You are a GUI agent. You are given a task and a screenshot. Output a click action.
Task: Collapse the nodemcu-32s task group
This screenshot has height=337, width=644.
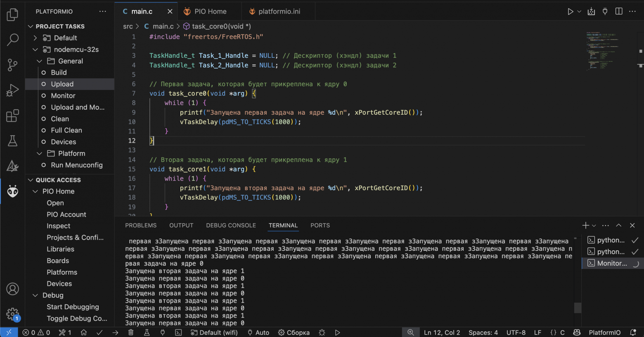click(x=35, y=49)
